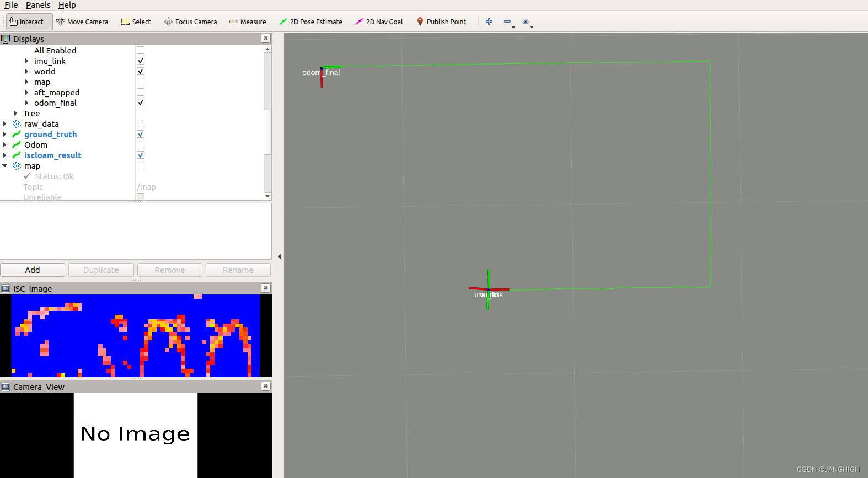Activate the Move Camera tool
Screen dimensions: 868x478
click(82, 22)
